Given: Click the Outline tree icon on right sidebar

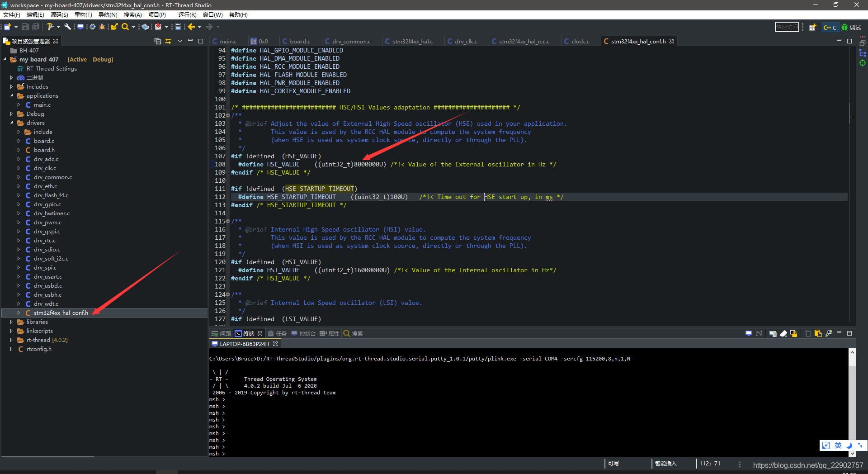Looking at the screenshot, I should pos(863,53).
